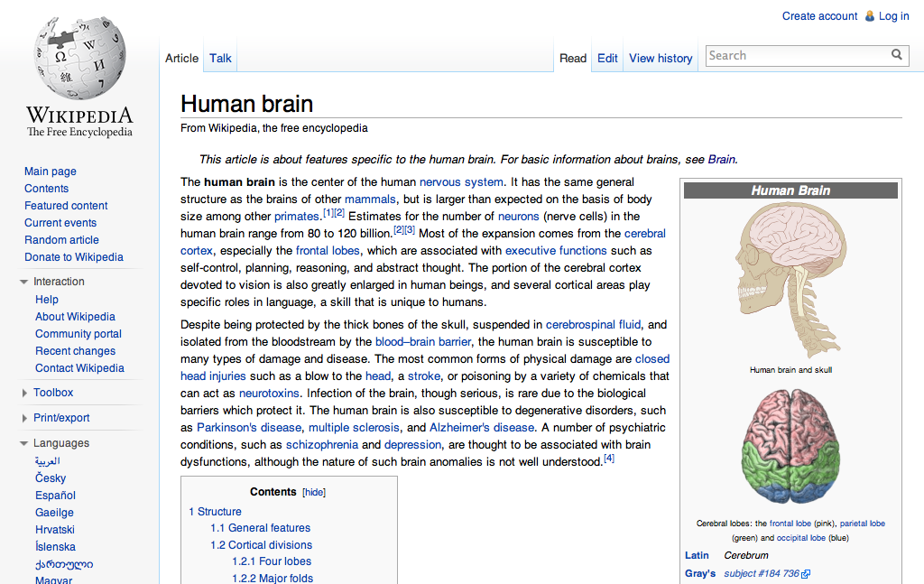Open Featured content link

pyautogui.click(x=66, y=206)
